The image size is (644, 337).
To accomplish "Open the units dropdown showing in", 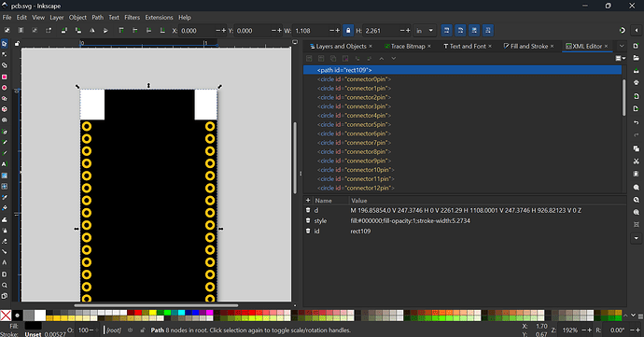I will coord(425,31).
